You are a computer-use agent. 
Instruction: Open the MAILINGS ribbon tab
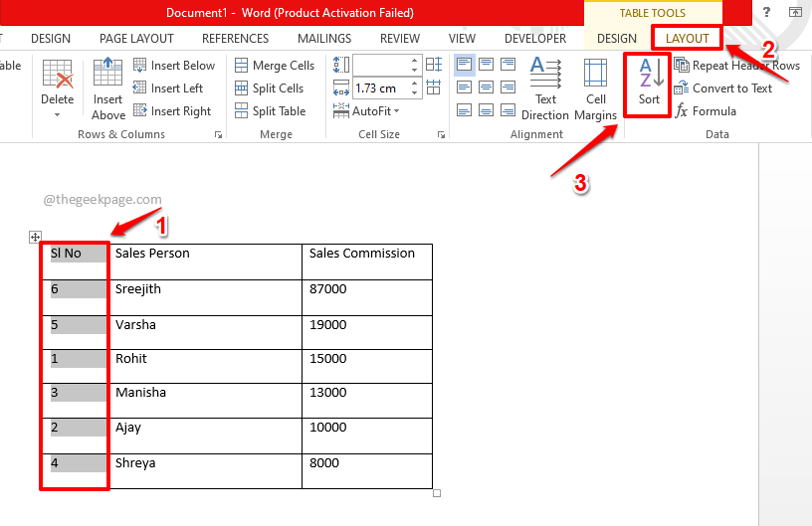pos(323,39)
